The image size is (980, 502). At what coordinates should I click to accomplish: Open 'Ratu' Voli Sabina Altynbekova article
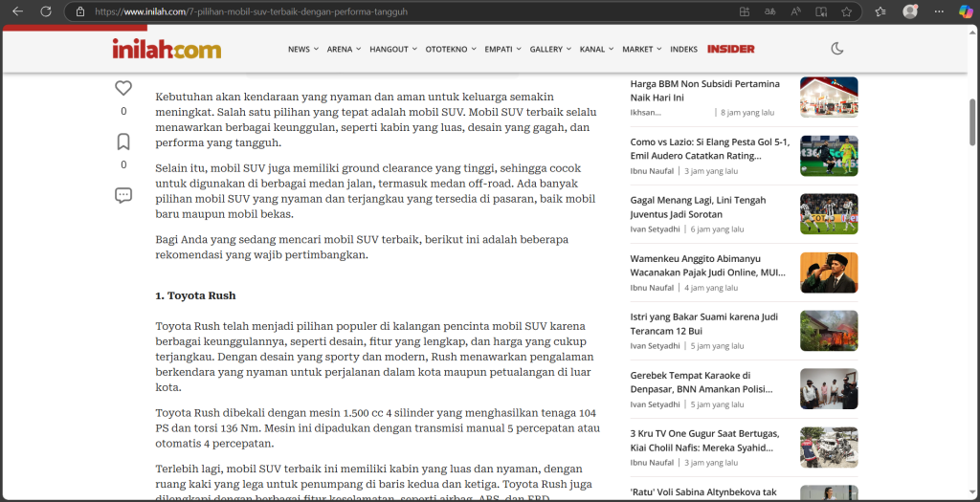[x=703, y=492]
